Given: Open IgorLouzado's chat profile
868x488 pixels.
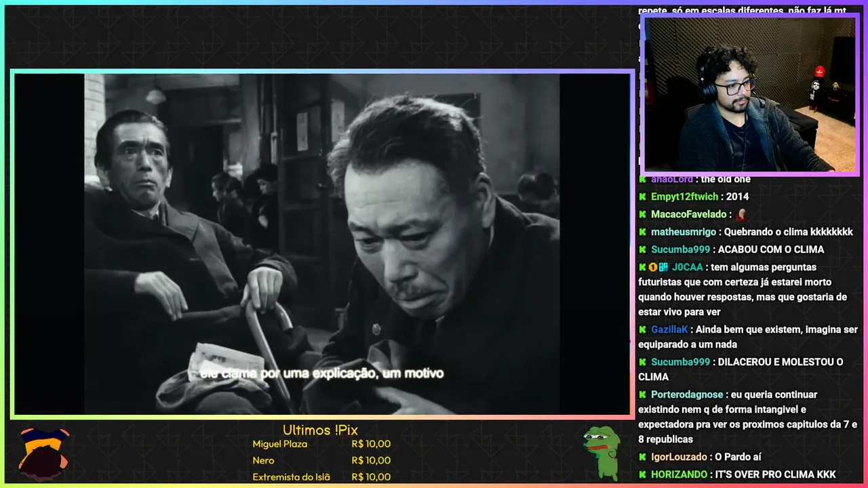Looking at the screenshot, I should tap(679, 457).
